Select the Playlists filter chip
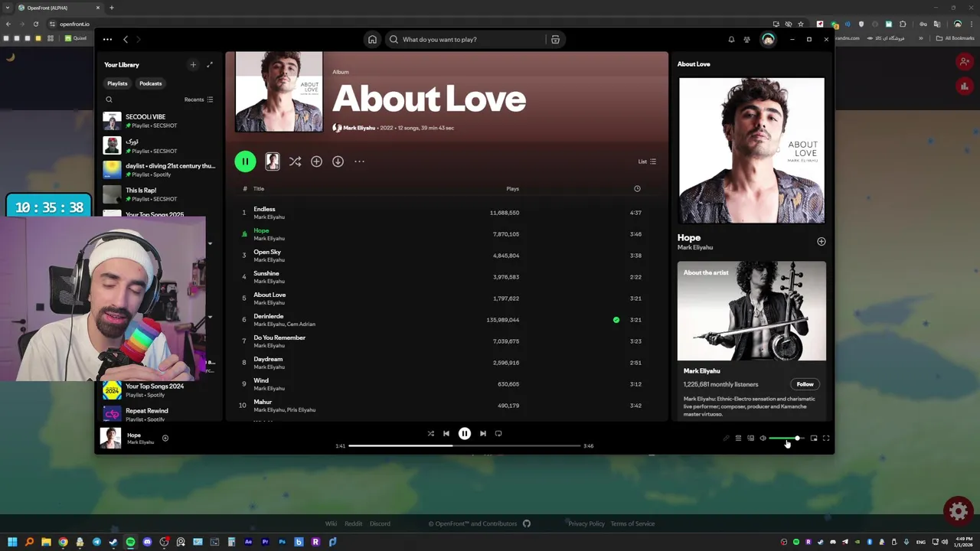 [117, 83]
